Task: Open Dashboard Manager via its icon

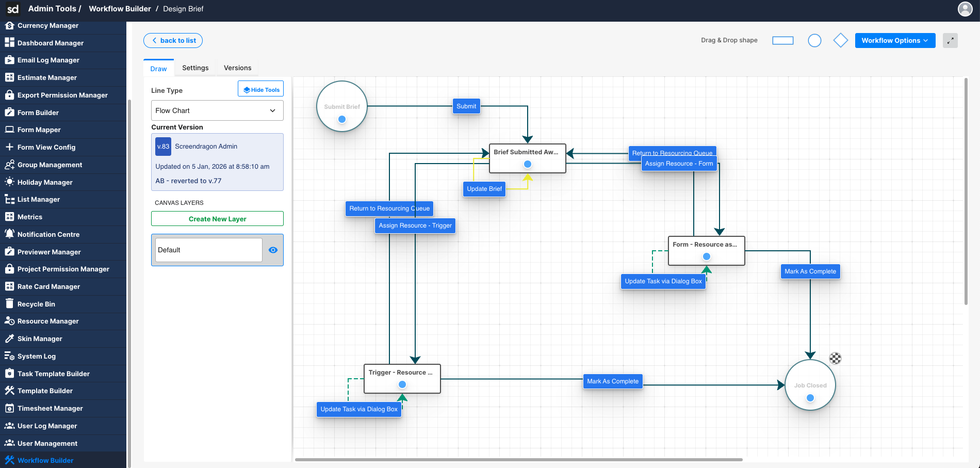Action: tap(9, 43)
